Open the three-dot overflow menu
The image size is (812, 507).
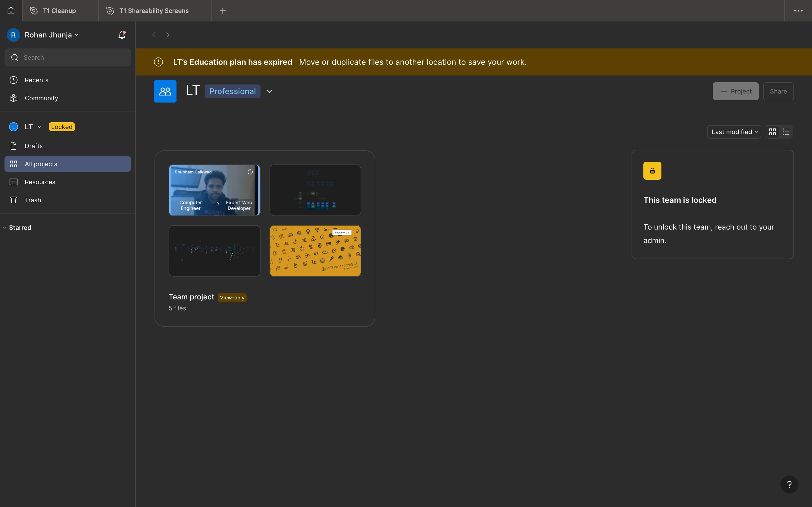pos(798,11)
